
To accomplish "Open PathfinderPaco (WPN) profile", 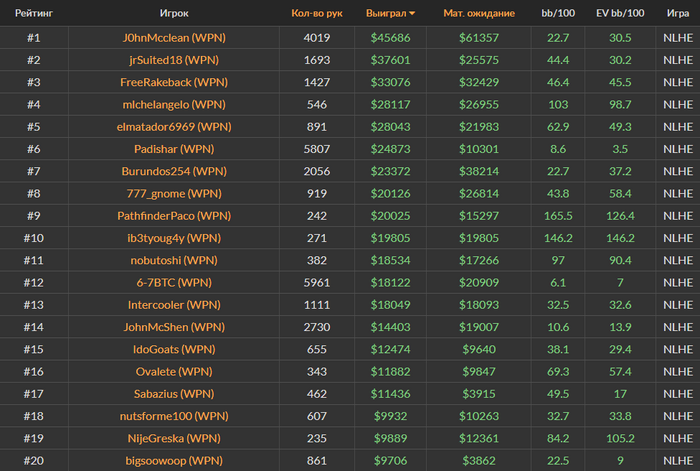I will coord(174,216).
